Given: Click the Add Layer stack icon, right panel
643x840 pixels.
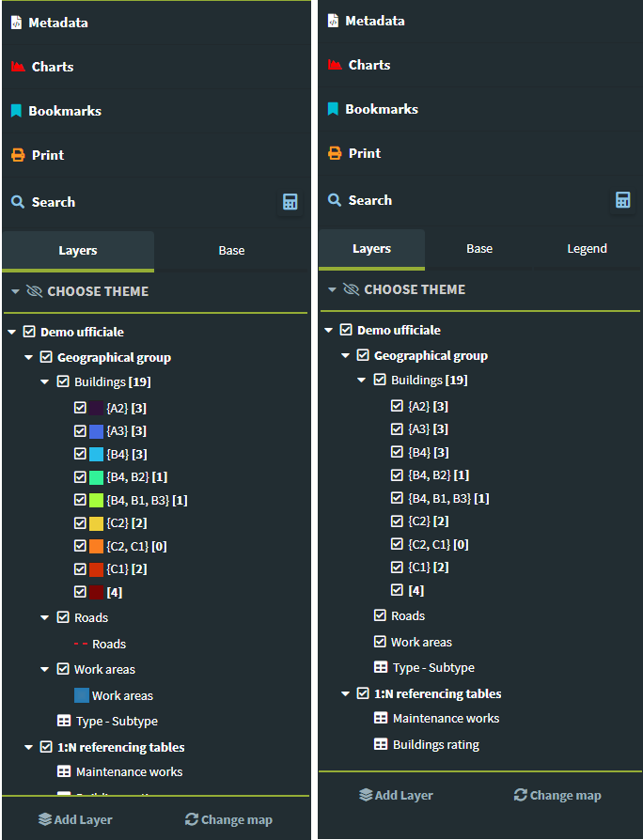Looking at the screenshot, I should coord(366,795).
